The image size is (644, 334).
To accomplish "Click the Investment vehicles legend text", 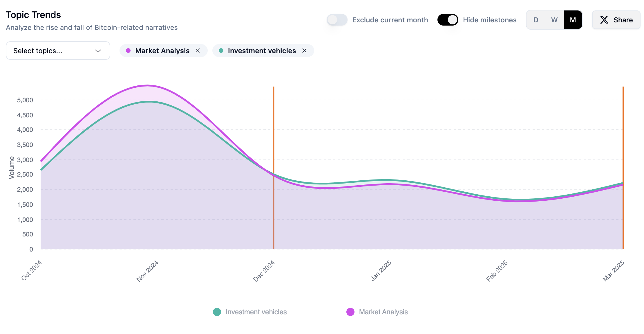I will pyautogui.click(x=256, y=312).
